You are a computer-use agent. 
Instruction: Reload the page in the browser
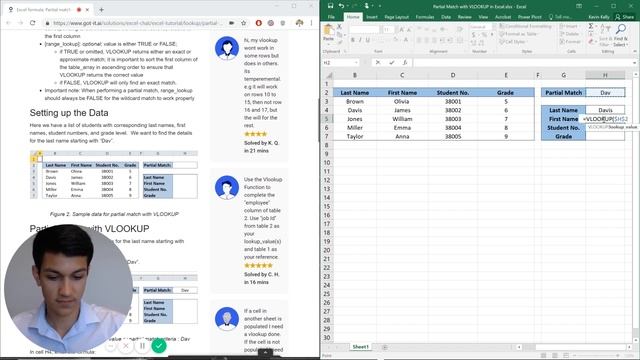33,23
